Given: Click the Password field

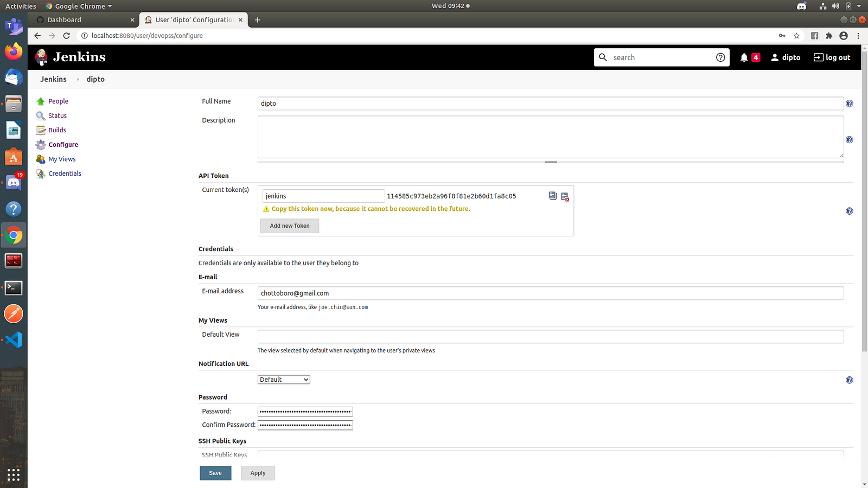Looking at the screenshot, I should pyautogui.click(x=305, y=412).
